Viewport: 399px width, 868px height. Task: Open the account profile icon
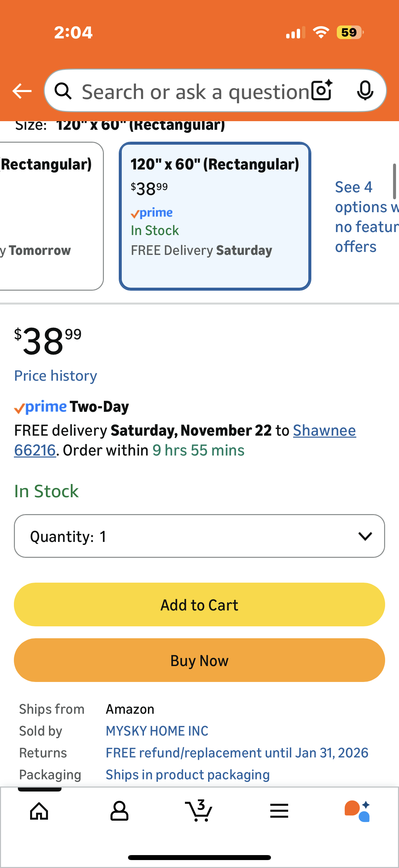tap(119, 811)
